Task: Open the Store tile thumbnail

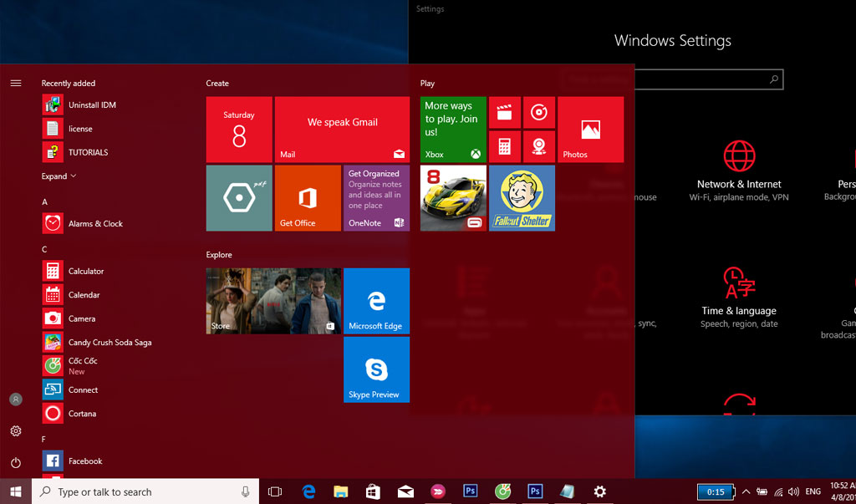Action: pos(273,301)
